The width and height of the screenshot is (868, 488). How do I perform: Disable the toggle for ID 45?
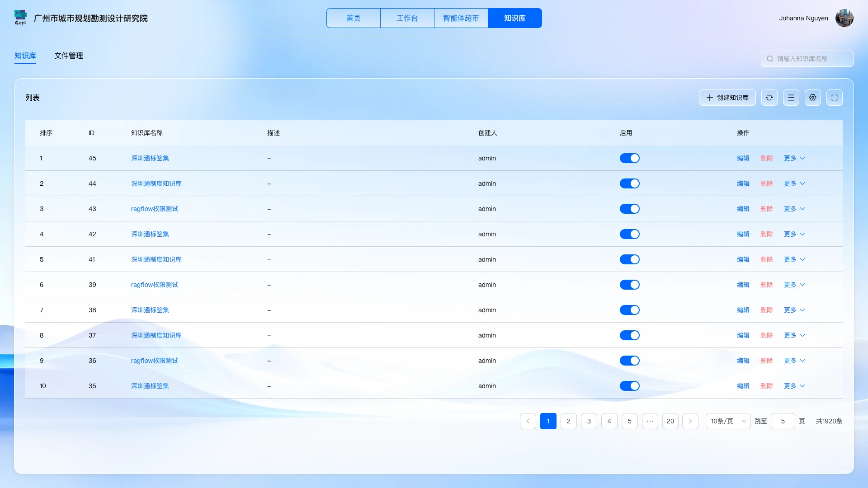(629, 158)
